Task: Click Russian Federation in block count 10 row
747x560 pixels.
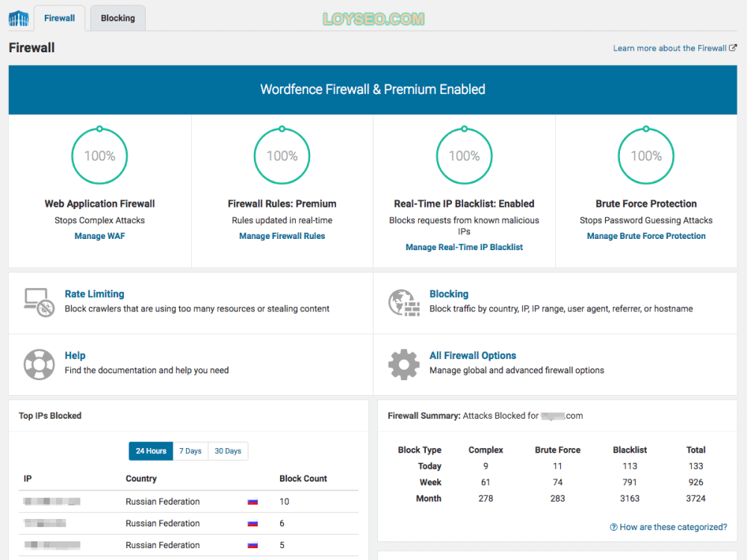Action: 162,502
